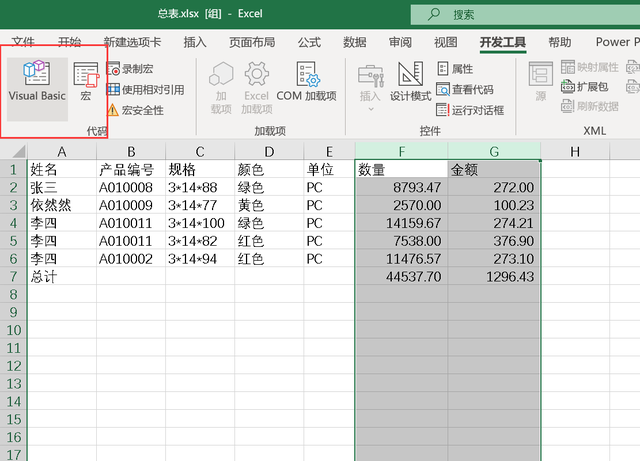The height and width of the screenshot is (461, 640).
Task: Select amount cell 376.90
Action: [x=494, y=241]
